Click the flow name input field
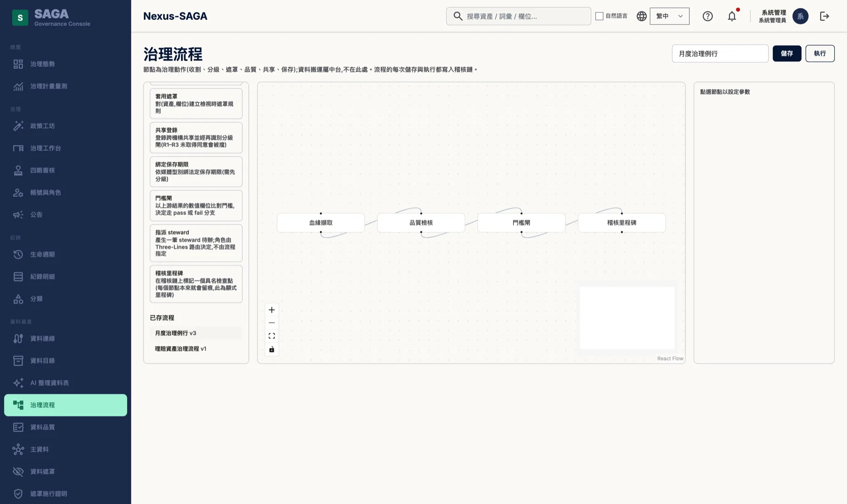The image size is (847, 504). (x=720, y=54)
